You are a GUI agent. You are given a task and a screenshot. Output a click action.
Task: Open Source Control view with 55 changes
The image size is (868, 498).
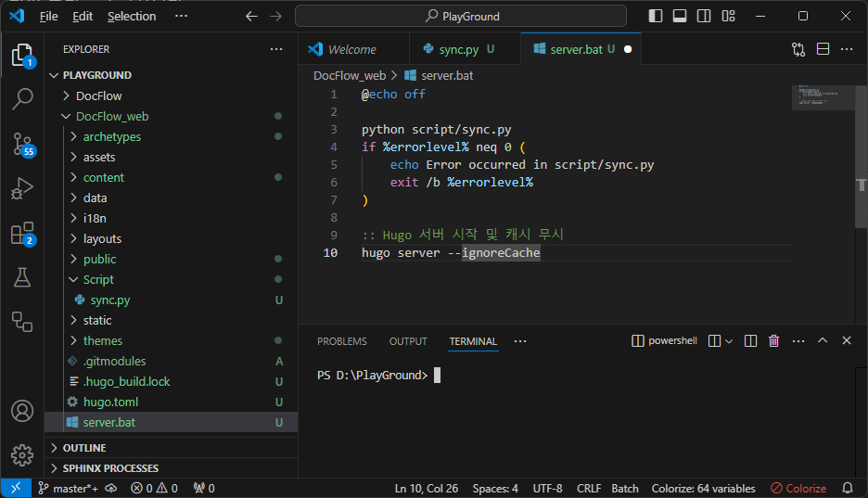coord(23,145)
